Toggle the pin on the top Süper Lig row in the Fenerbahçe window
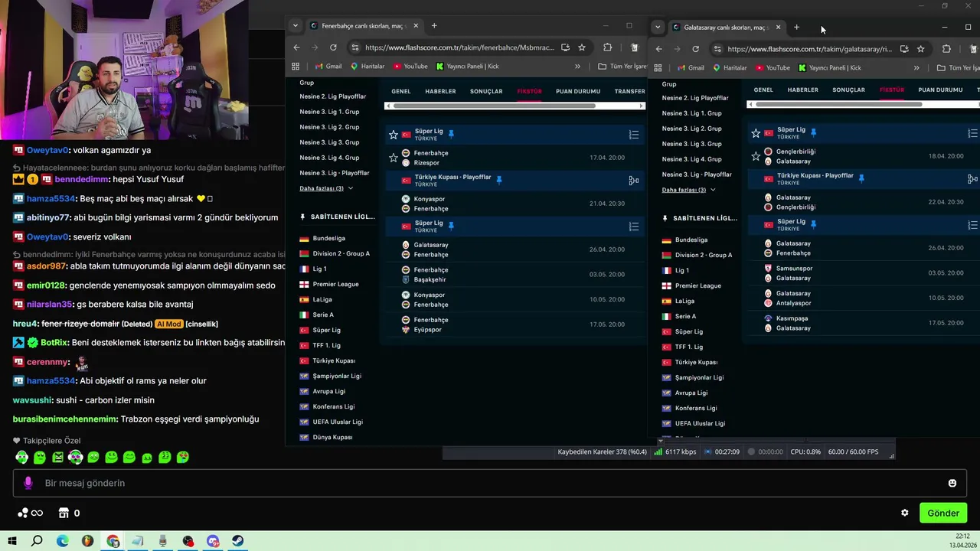 tap(451, 134)
